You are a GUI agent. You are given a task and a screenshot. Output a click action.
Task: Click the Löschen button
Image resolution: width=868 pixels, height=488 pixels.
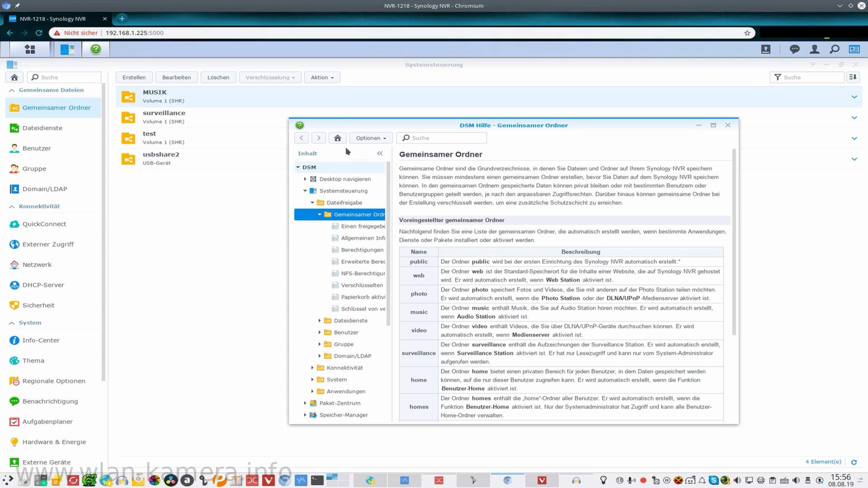218,77
